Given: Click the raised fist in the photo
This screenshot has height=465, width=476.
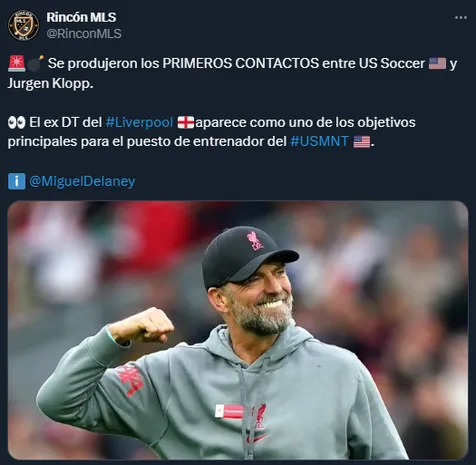Looking at the screenshot, I should [x=151, y=324].
